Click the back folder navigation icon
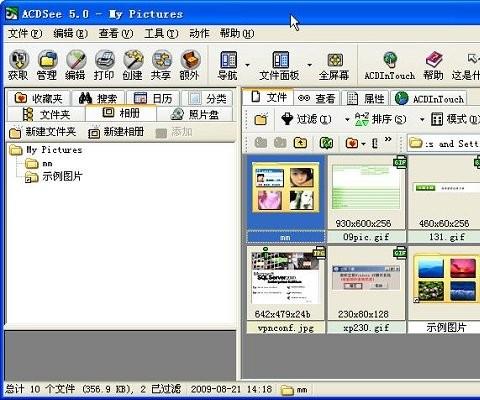The width and height of the screenshot is (480, 400). pos(261,143)
